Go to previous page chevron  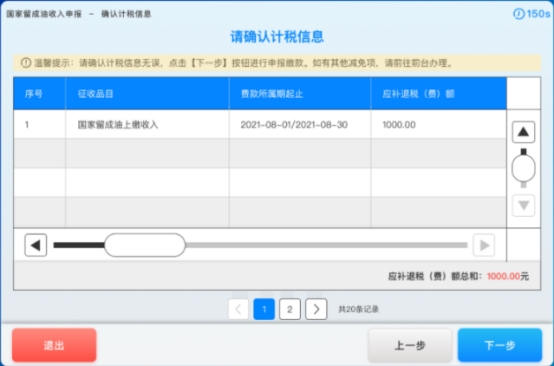[238, 309]
